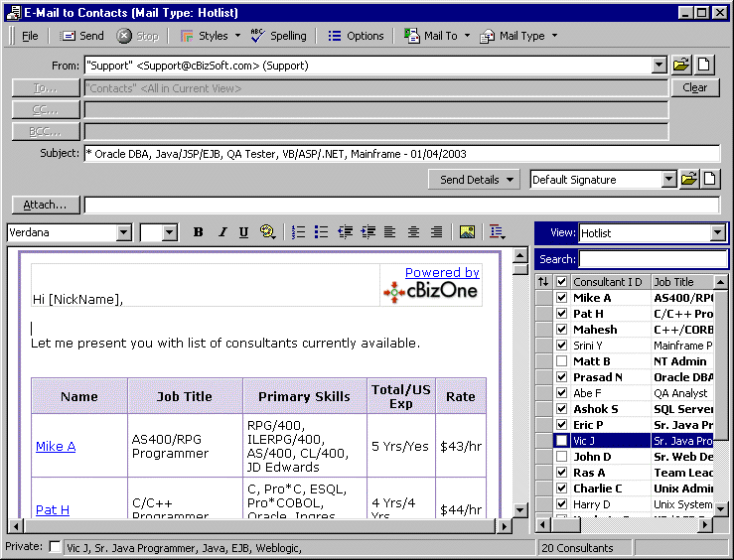This screenshot has width=734, height=560.
Task: Open the Mike A link in table
Action: [56, 447]
